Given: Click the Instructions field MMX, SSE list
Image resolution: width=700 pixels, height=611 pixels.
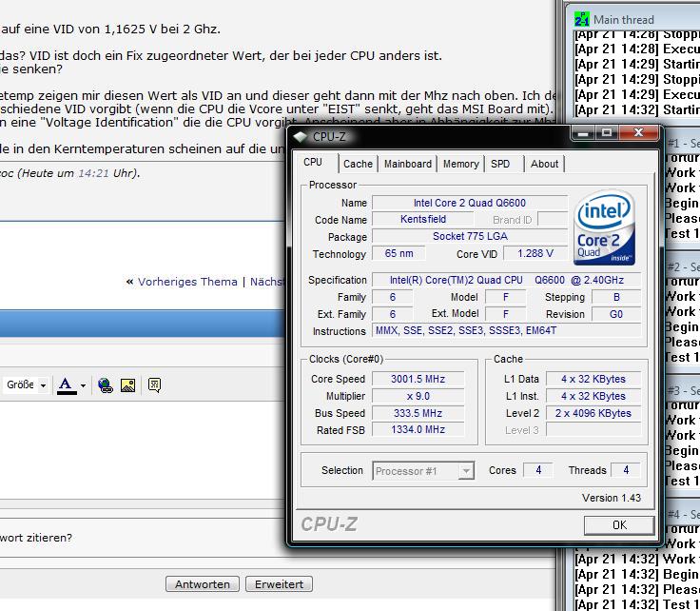Looking at the screenshot, I should (506, 330).
